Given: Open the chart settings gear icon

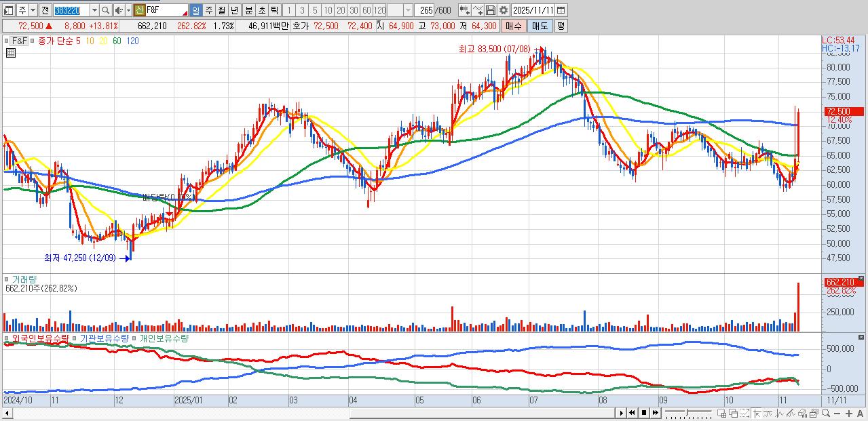Looking at the screenshot, I should [504, 10].
